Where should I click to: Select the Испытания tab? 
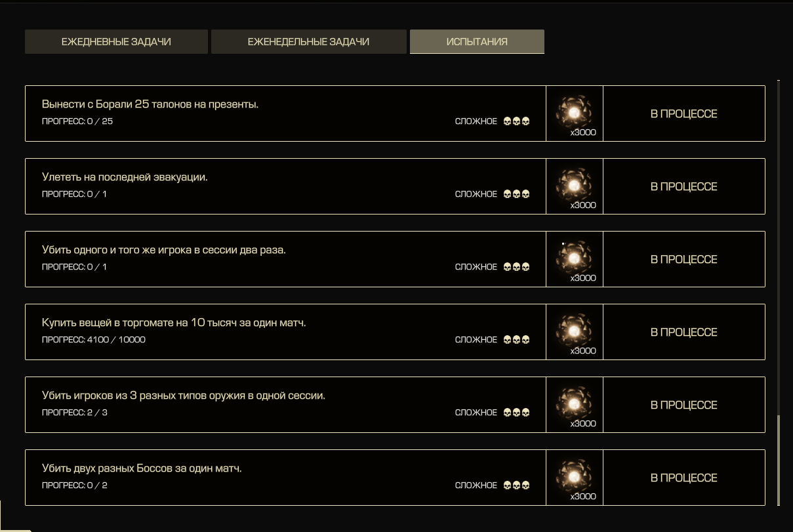pos(477,41)
